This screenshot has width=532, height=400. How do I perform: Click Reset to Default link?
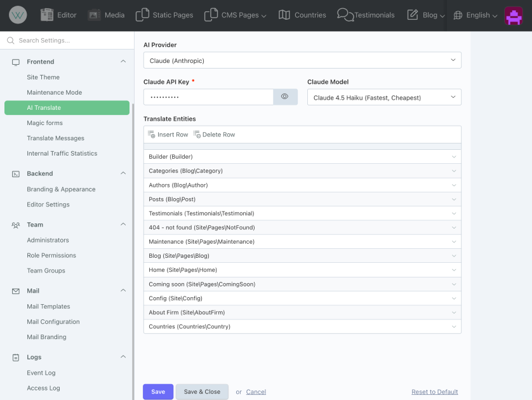434,392
